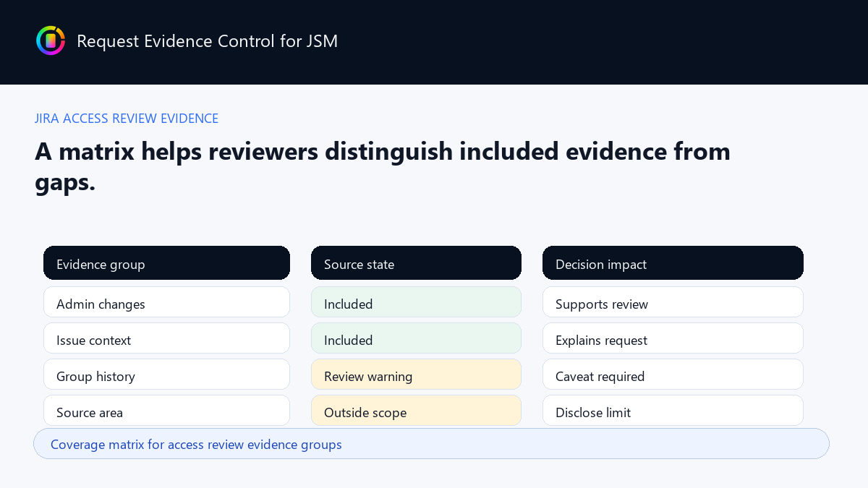Click the Supports review cell
The height and width of the screenshot is (488, 868).
[x=673, y=302]
